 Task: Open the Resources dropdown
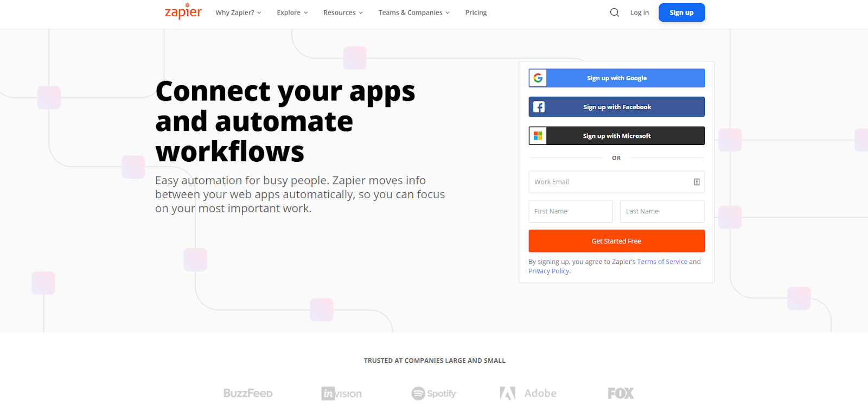(343, 12)
